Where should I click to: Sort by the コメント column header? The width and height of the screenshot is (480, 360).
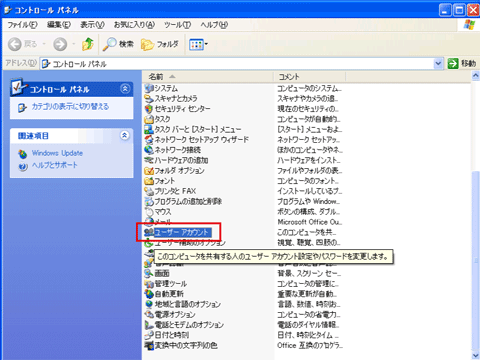point(309,77)
